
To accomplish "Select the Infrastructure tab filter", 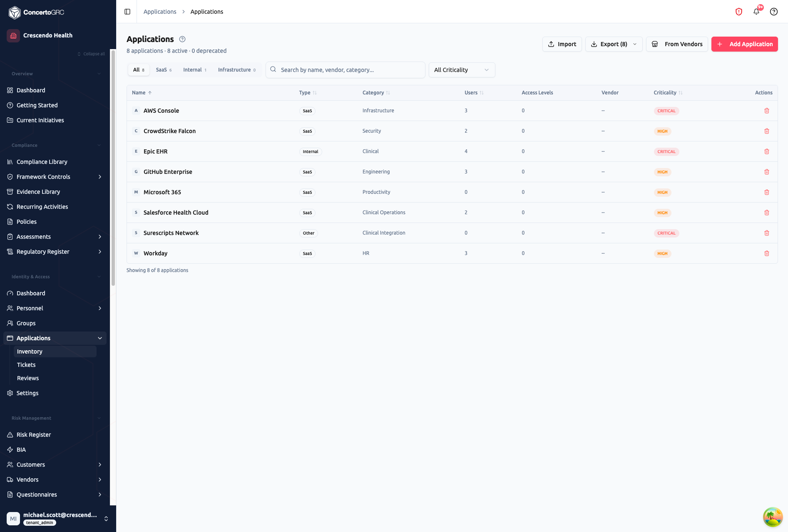I will [237, 70].
